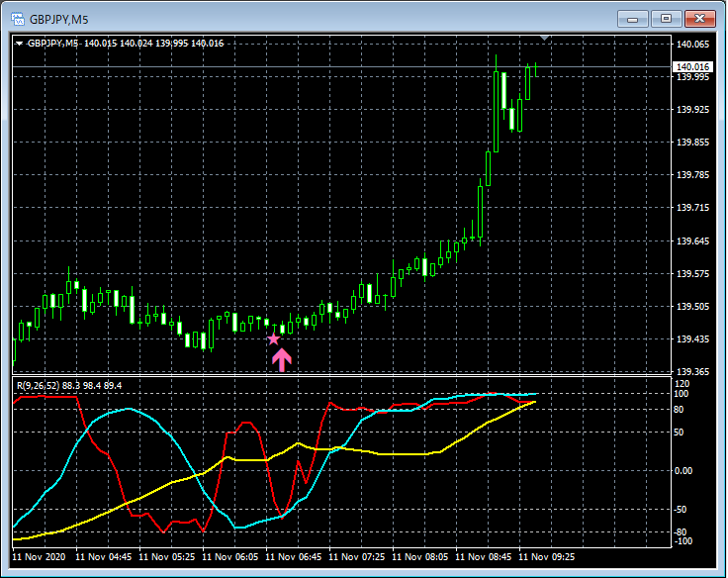Image resolution: width=728 pixels, height=578 pixels.
Task: Click the 11 Nov 05:25 time label
Action: (x=167, y=556)
